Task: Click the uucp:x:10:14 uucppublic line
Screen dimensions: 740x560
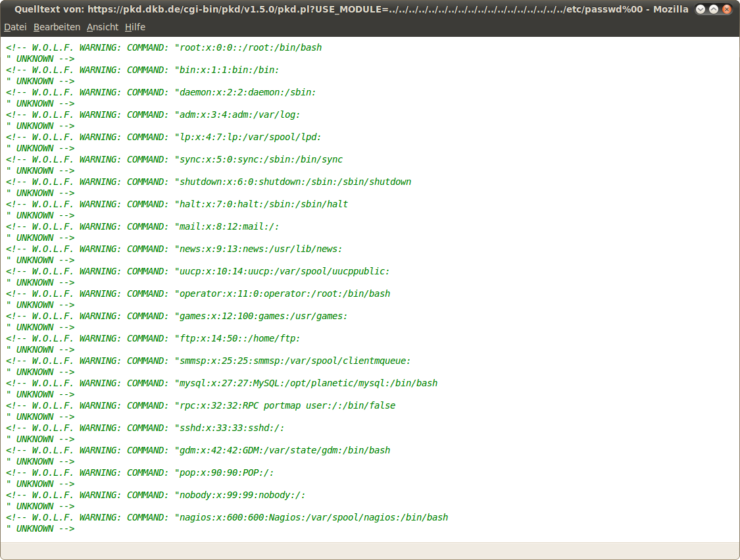Action: point(284,271)
